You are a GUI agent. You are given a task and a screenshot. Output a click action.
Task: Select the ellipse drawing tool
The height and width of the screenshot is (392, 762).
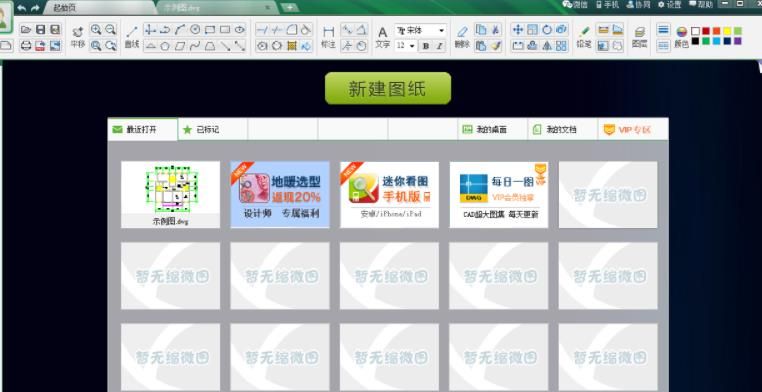tap(240, 30)
